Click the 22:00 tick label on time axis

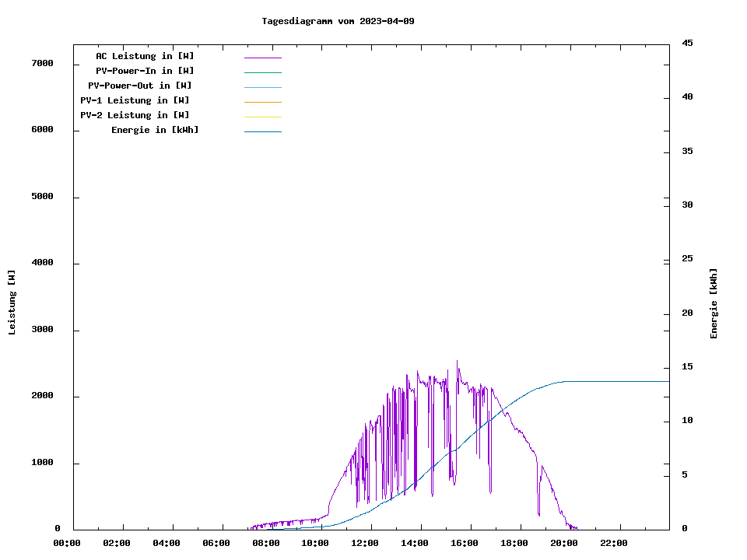point(614,543)
